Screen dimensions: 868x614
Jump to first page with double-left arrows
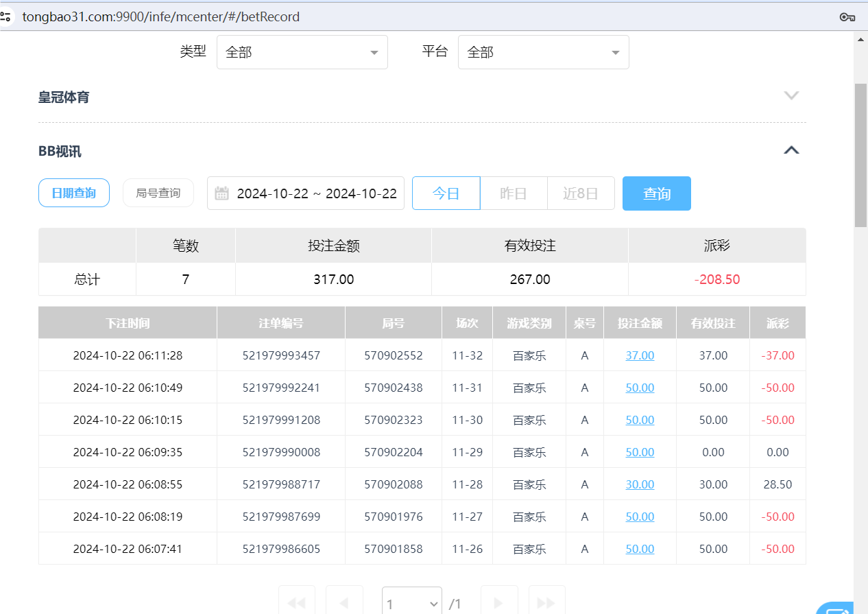(296, 602)
